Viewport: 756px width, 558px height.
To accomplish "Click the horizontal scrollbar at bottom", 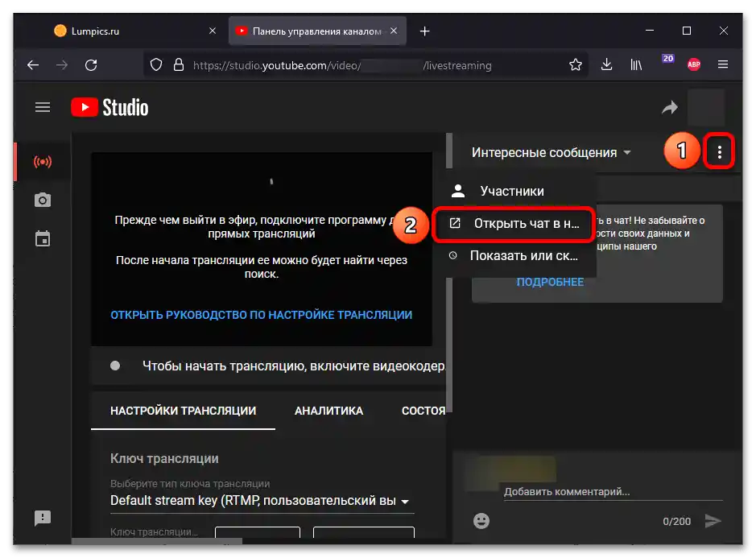I will click(x=157, y=541).
